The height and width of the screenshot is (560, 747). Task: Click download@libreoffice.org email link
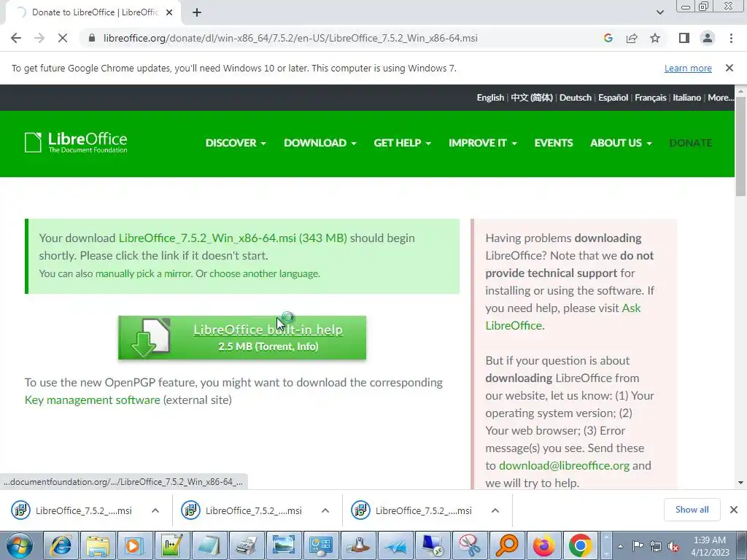(x=564, y=466)
